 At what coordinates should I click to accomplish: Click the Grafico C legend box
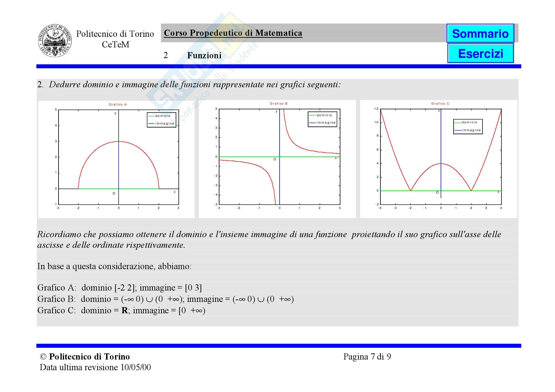point(468,126)
